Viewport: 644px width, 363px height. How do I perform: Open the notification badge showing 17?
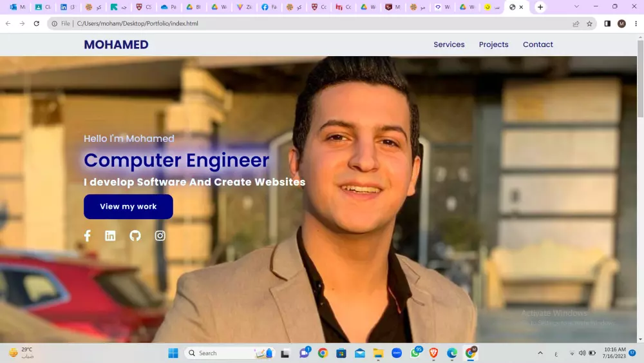(x=632, y=353)
